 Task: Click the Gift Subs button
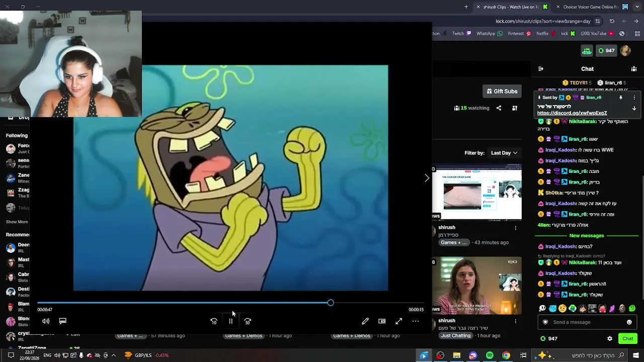pos(502,92)
